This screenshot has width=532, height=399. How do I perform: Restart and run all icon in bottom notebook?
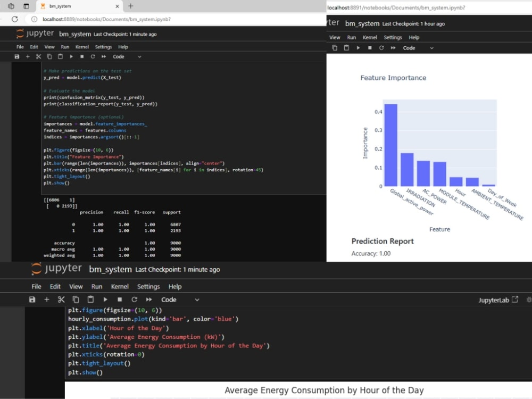point(149,300)
